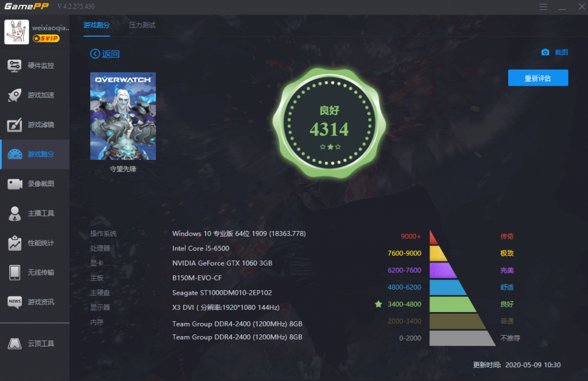The height and width of the screenshot is (381, 588).
Task: Select the speedometer benchmark icon in sidebar
Action: pos(15,154)
